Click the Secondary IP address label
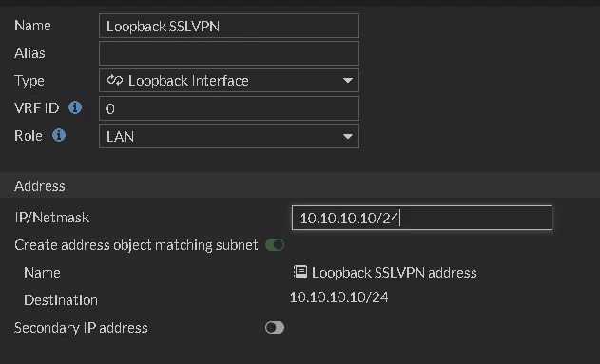Image resolution: width=600 pixels, height=364 pixels. [81, 328]
